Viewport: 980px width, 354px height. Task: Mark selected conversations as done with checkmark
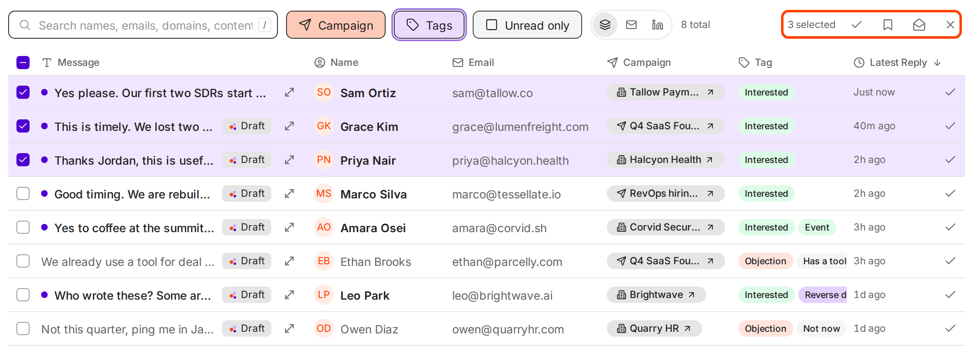pos(857,25)
